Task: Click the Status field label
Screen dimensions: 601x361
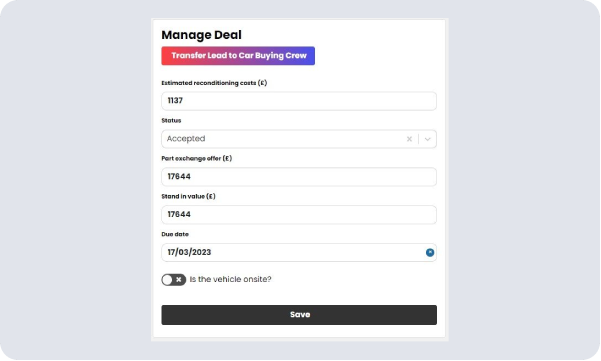Action: [x=171, y=121]
